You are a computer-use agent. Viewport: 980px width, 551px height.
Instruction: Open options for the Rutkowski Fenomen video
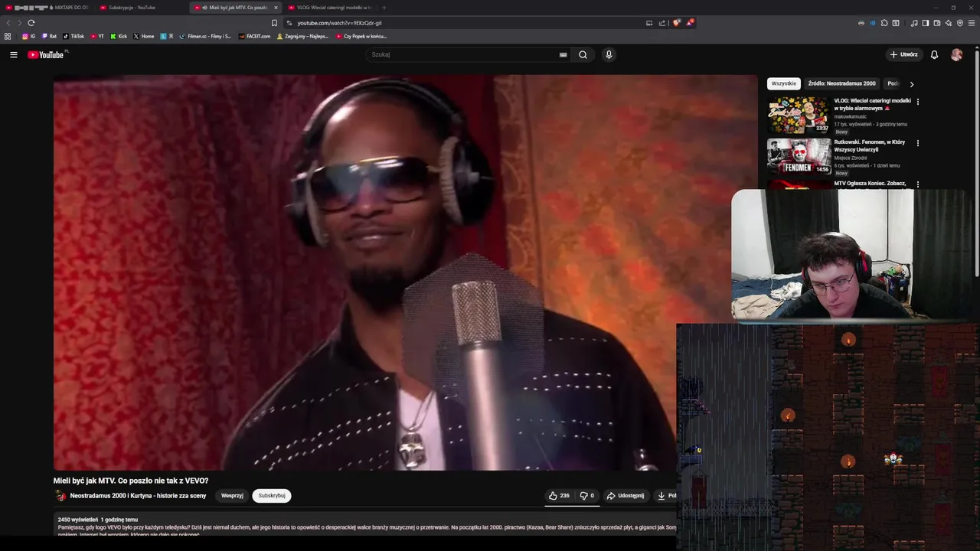tap(917, 142)
